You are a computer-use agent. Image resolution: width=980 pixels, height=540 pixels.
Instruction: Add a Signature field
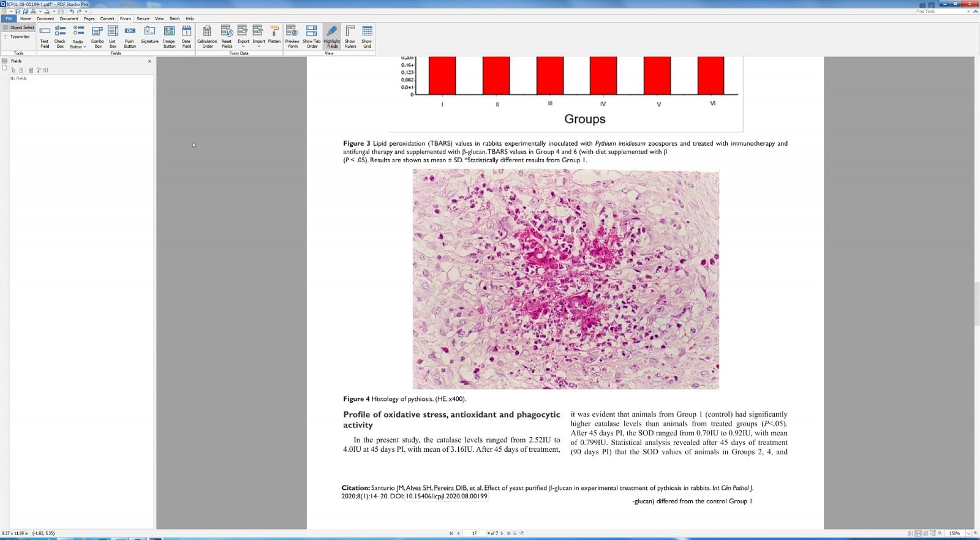[x=149, y=36]
